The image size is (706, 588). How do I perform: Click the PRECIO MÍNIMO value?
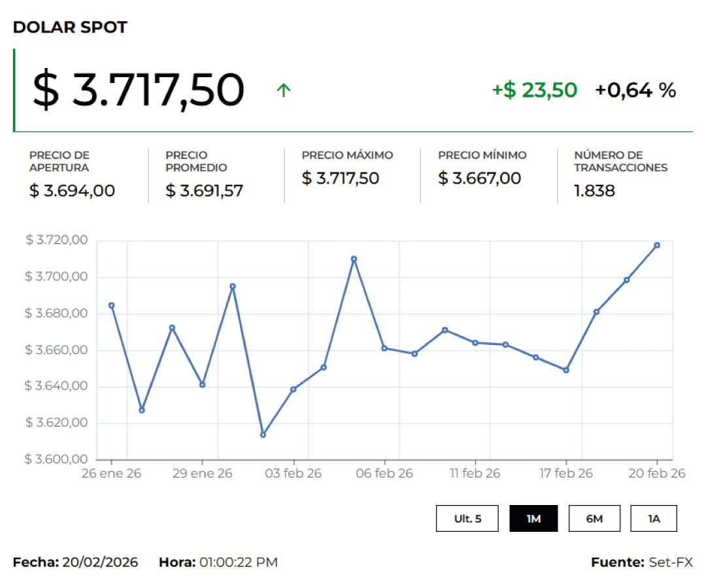(479, 178)
